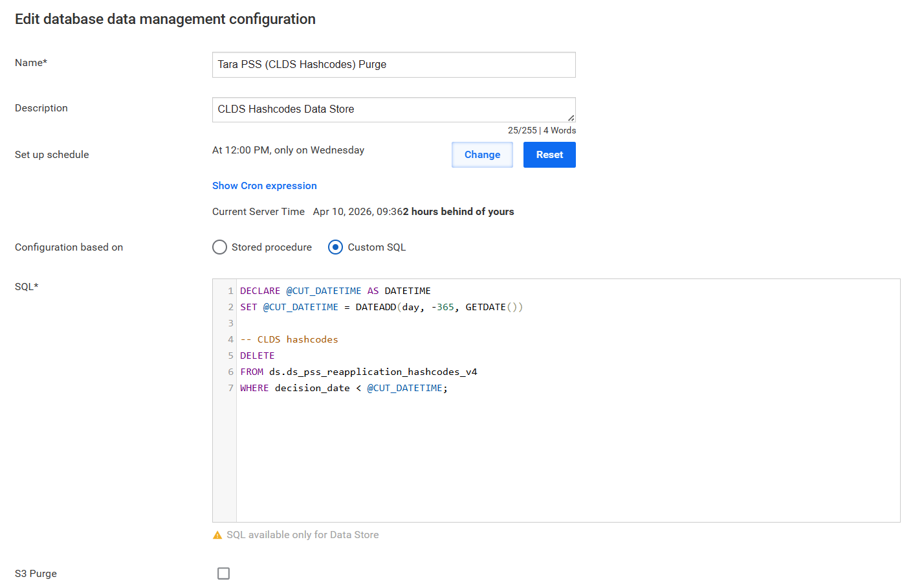This screenshot has width=924, height=588.
Task: Click the Change schedule button
Action: point(482,155)
